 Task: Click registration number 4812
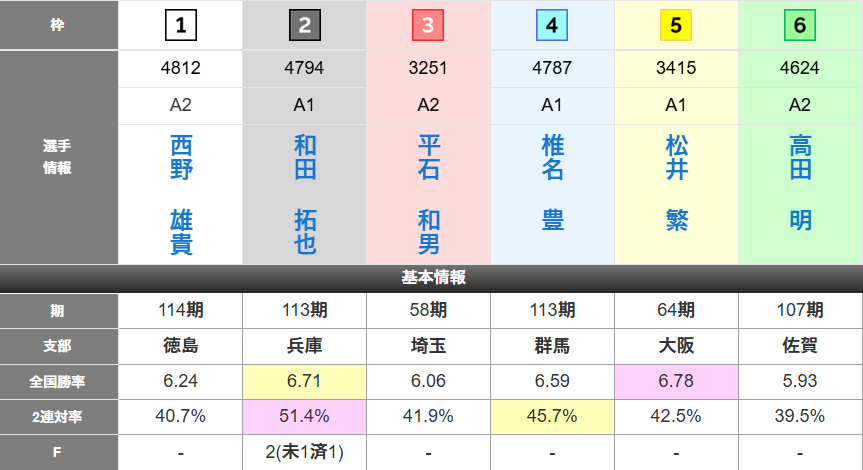tap(181, 69)
